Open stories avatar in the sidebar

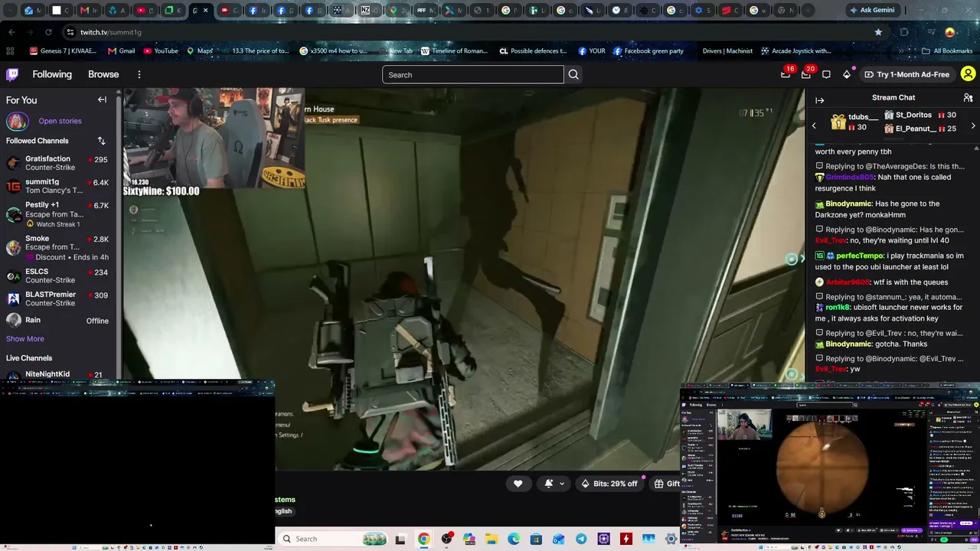point(17,121)
